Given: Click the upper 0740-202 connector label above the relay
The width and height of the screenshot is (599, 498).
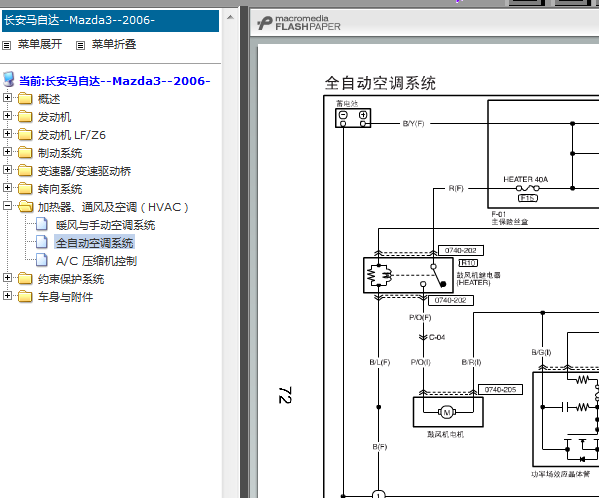Looking at the screenshot, I should click(461, 251).
